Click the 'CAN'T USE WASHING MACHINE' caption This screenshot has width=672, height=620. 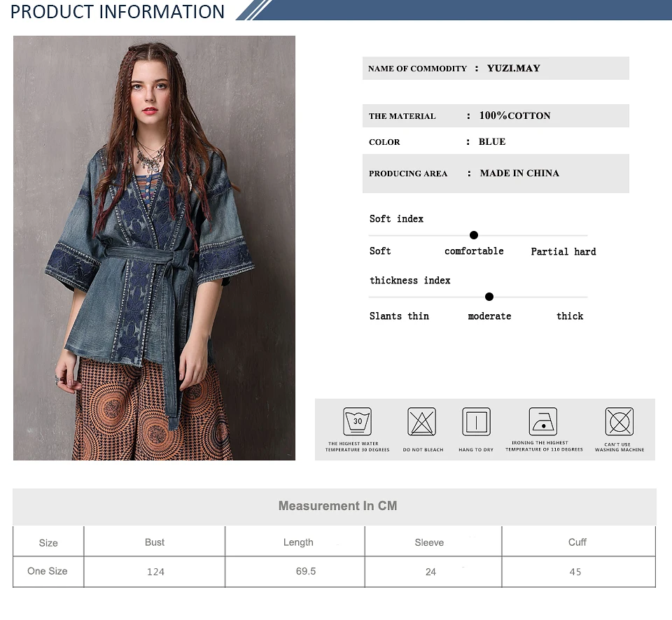619,447
